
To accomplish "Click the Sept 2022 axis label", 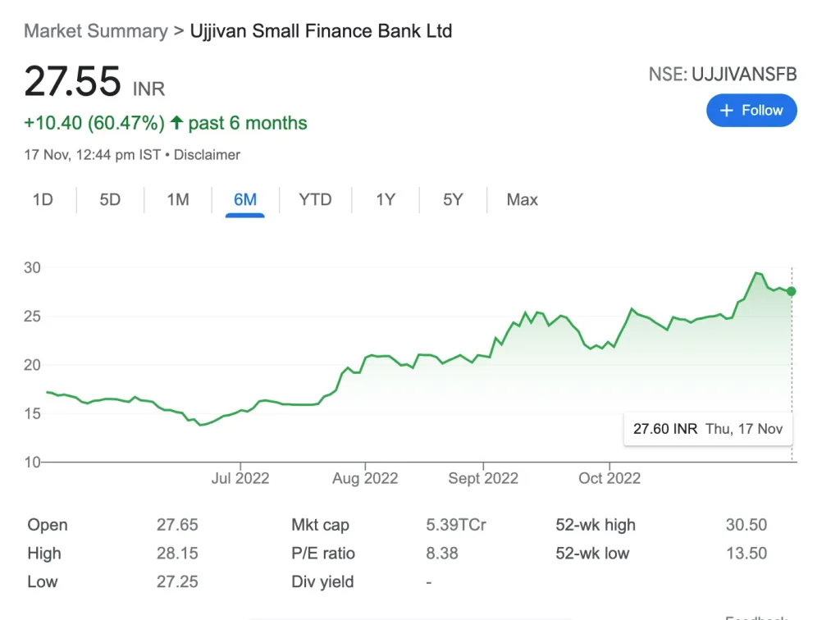I will point(483,478).
